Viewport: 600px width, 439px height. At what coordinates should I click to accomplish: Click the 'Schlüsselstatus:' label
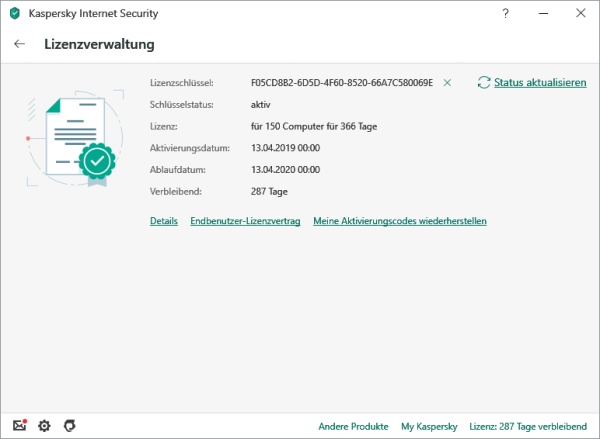click(x=181, y=104)
